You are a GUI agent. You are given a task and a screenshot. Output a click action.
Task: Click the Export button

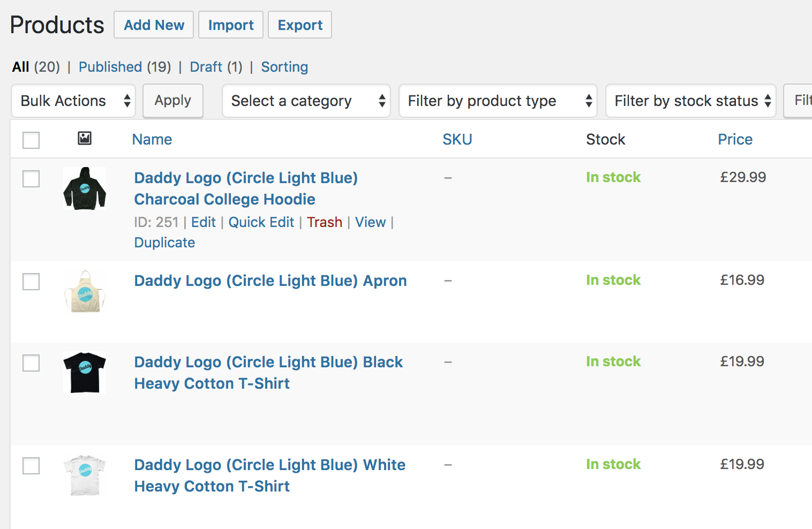pos(300,25)
